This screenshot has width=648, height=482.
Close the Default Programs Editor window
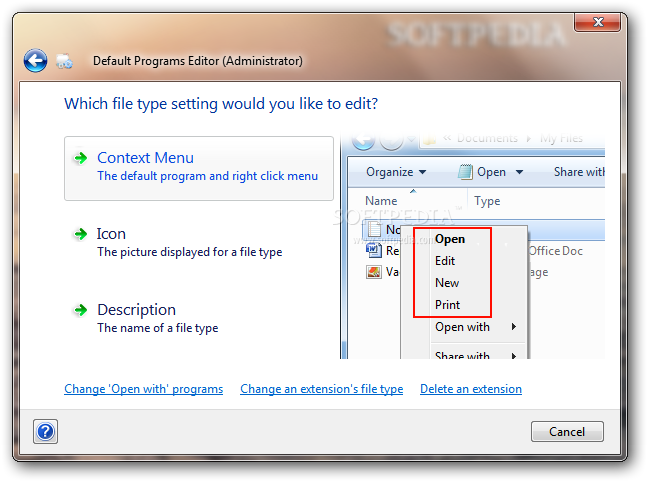tap(598, 22)
